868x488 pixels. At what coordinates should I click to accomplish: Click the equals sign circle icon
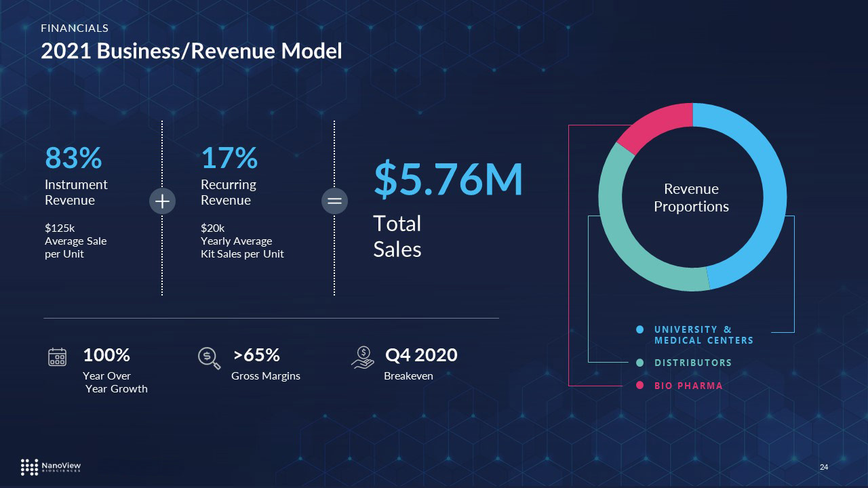(334, 201)
